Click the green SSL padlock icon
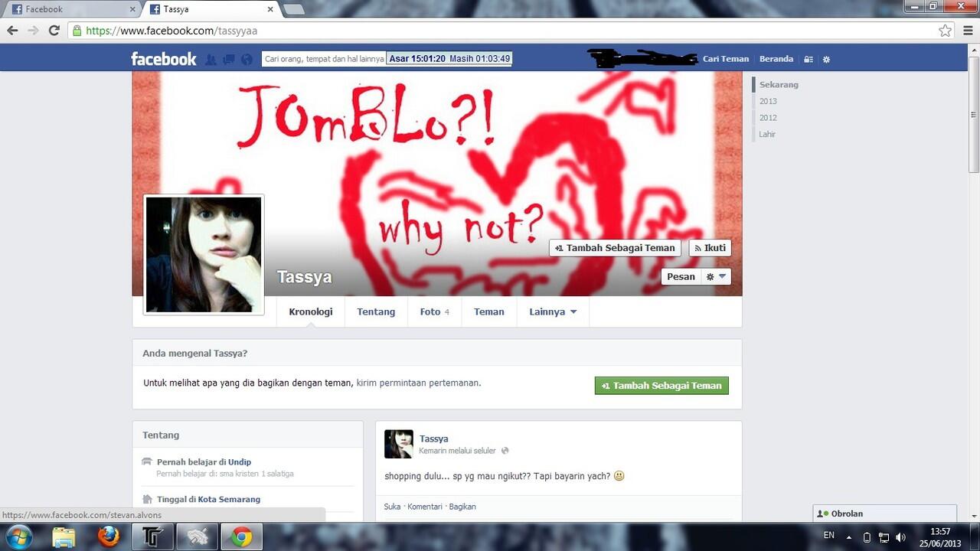 point(76,31)
